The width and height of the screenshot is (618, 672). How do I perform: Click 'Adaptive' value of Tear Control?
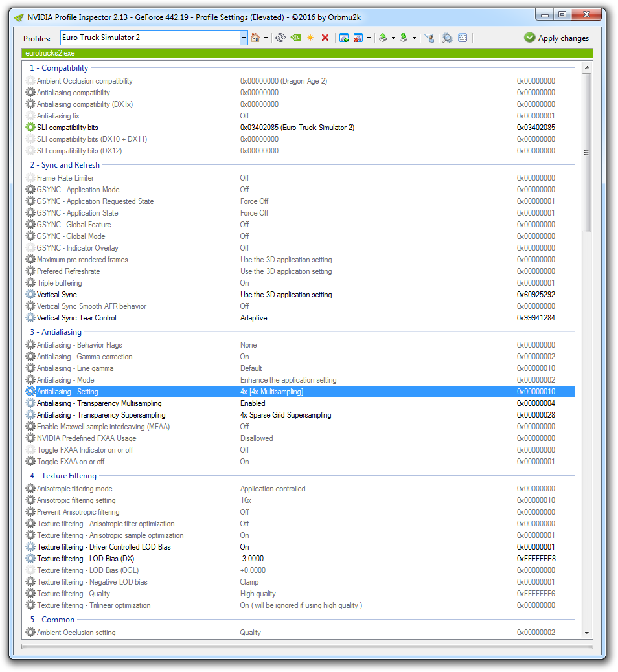pos(253,318)
